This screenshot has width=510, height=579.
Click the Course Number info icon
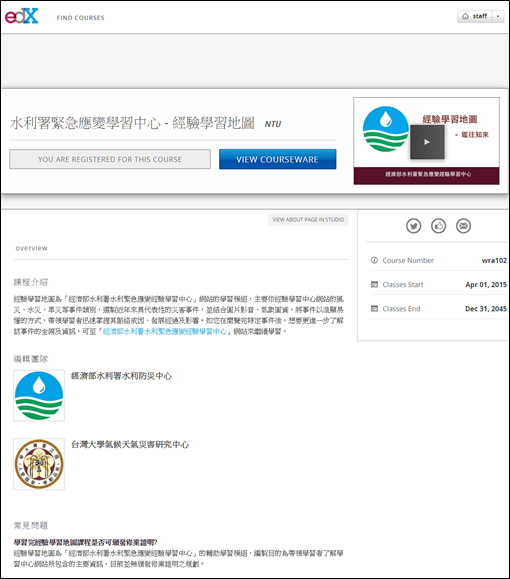[x=374, y=260]
